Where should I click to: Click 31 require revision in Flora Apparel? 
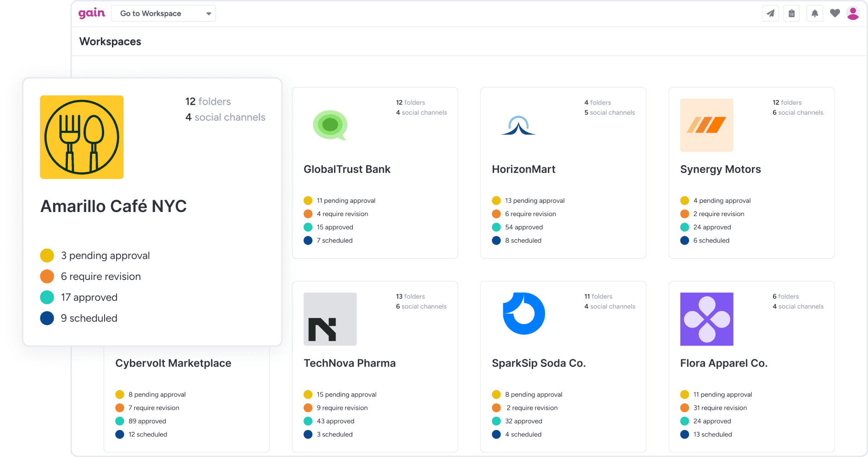(x=720, y=408)
